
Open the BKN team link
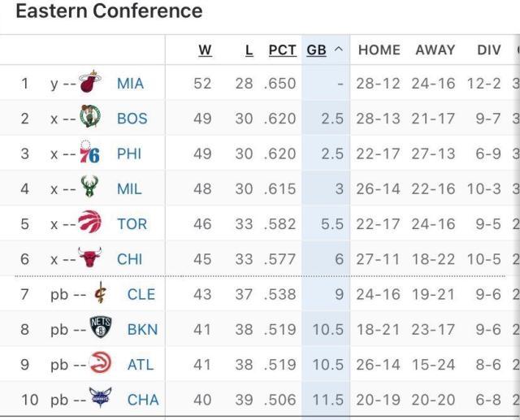point(142,329)
